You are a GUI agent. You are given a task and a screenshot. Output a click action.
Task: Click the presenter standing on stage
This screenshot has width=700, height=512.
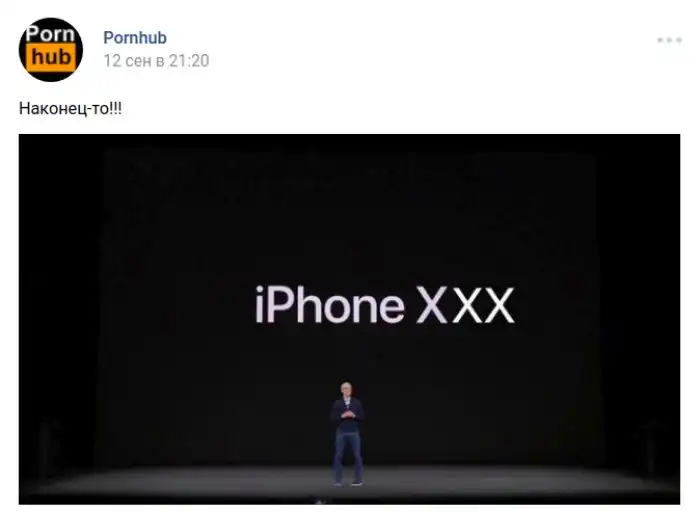347,433
